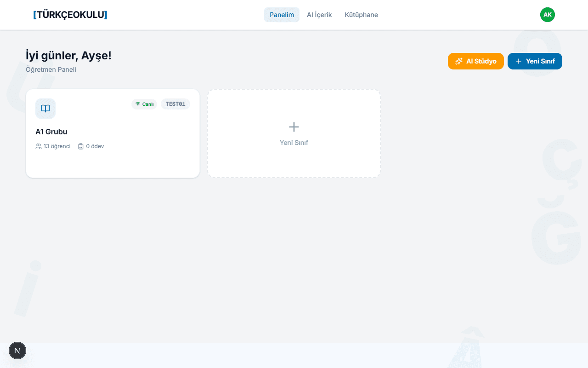Click the Öğretmen Paneli subtitle
The height and width of the screenshot is (368, 588).
point(51,69)
